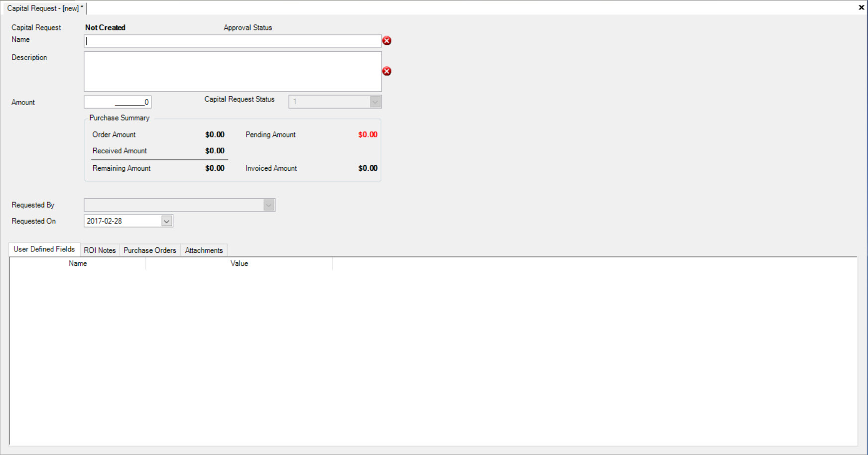Open the Requested On calendar dropdown
868x455 pixels.
(167, 221)
